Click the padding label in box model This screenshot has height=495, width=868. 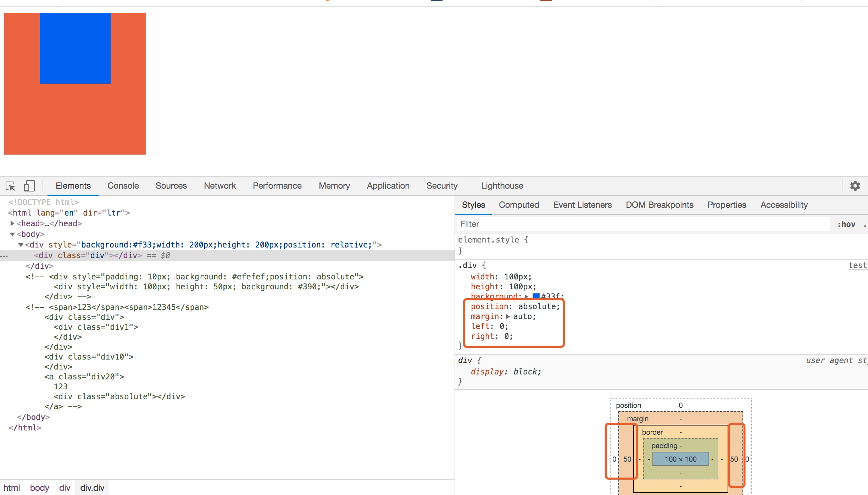[664, 446]
